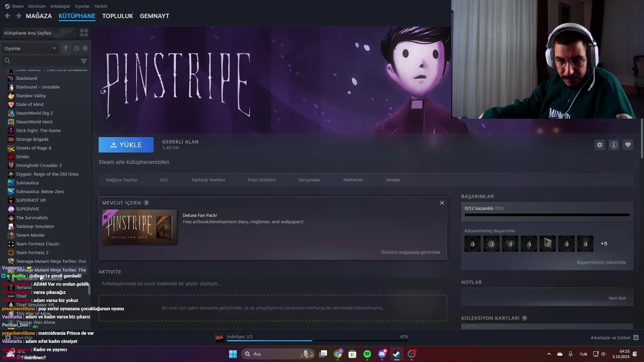The height and width of the screenshot is (362, 644).
Task: Open the Oyunlar menu
Action: [x=82, y=6]
